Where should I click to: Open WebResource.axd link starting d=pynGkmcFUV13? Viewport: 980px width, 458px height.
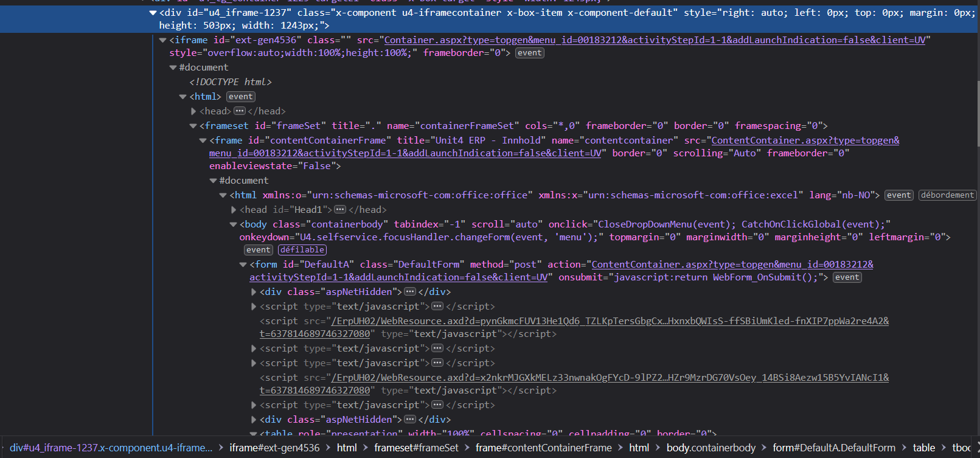tap(574, 327)
